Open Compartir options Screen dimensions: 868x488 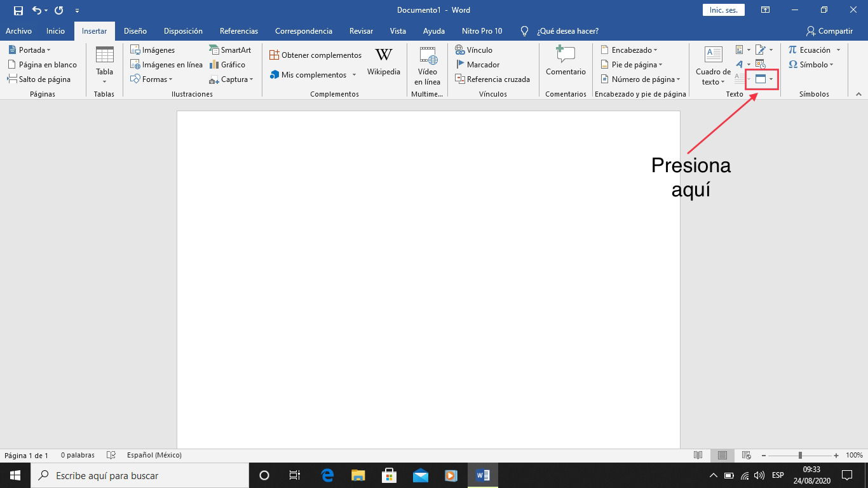[x=829, y=30]
